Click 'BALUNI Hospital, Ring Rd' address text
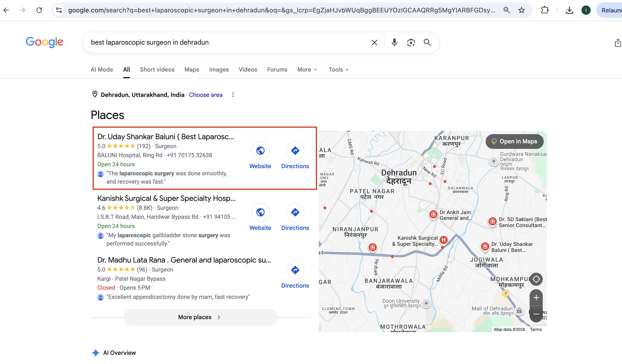622x364 pixels. click(130, 155)
